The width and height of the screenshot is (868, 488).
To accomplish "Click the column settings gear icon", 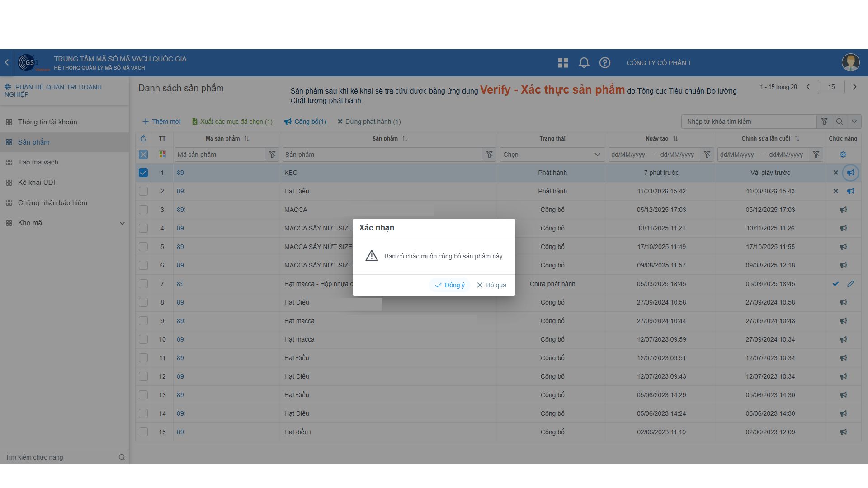I will (843, 155).
